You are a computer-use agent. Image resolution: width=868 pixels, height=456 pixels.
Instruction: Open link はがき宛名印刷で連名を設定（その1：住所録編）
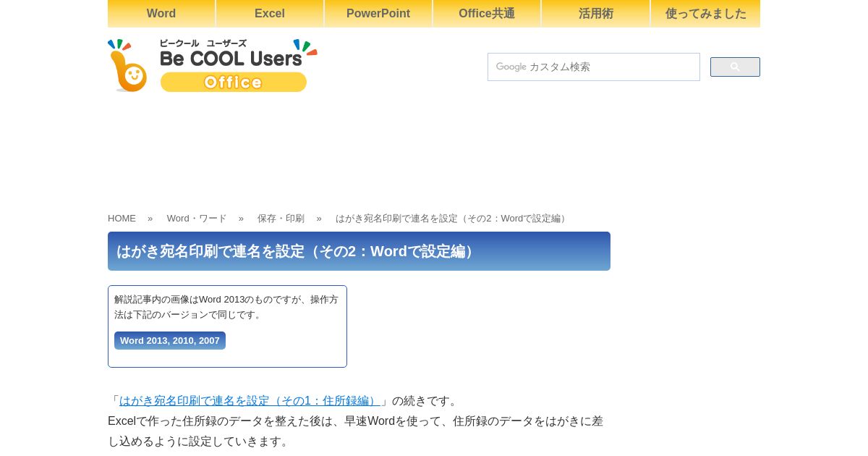(x=250, y=401)
